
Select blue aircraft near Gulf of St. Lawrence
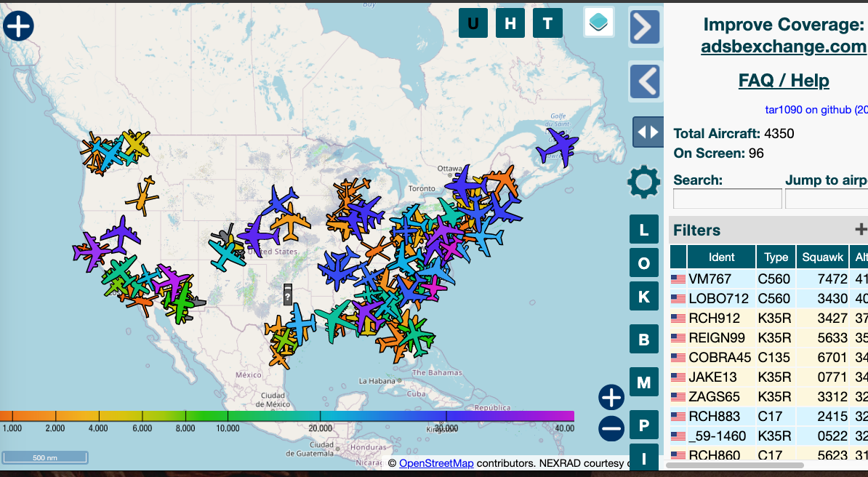(x=558, y=147)
